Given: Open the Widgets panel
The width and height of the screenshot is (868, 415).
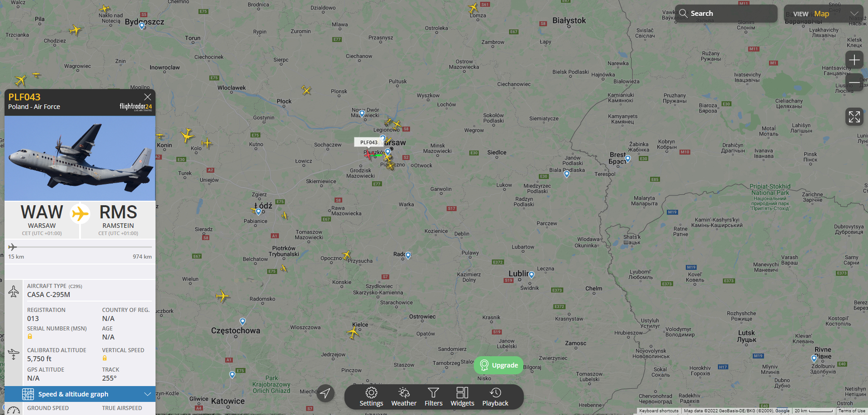Looking at the screenshot, I should tap(462, 397).
